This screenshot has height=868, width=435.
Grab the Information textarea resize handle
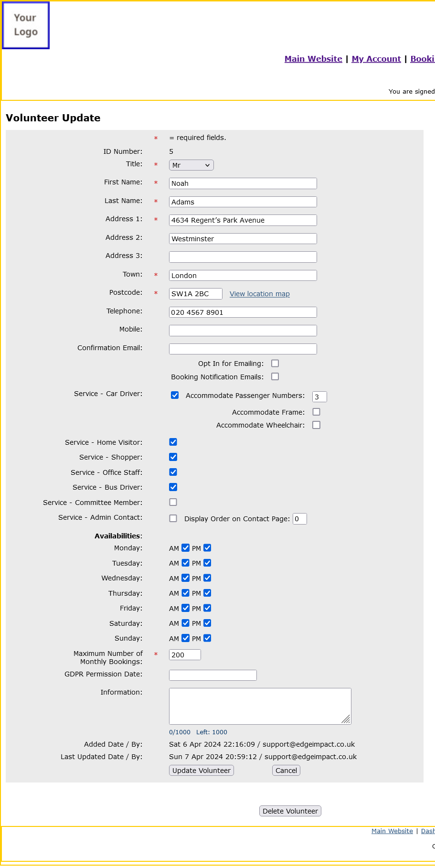(x=346, y=719)
